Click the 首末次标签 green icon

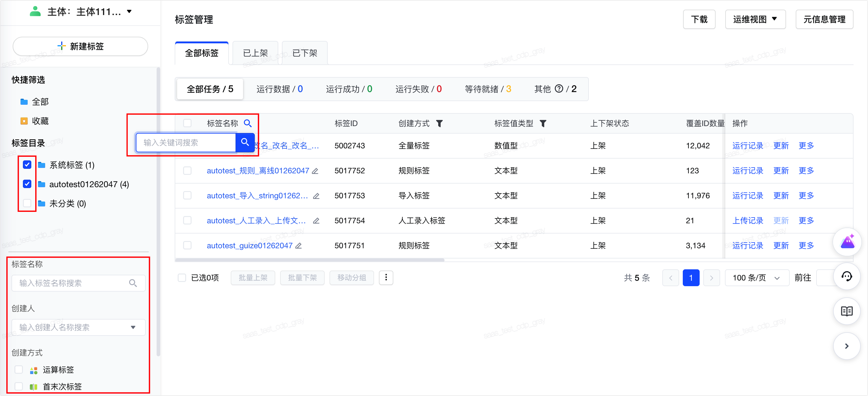click(x=33, y=387)
